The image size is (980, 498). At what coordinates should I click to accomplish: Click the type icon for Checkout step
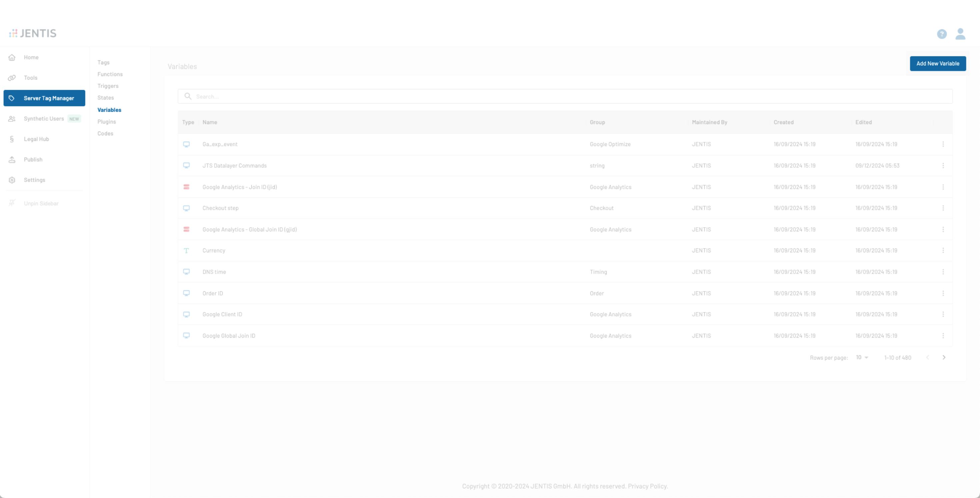click(186, 208)
